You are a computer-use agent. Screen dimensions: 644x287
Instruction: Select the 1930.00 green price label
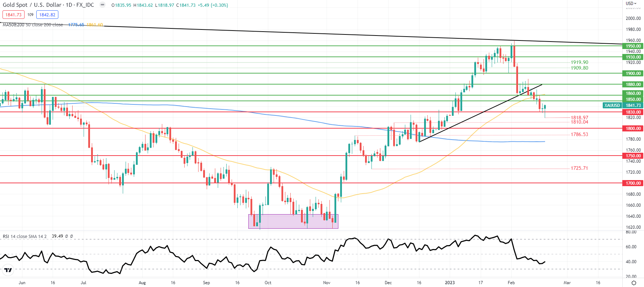pyautogui.click(x=633, y=57)
